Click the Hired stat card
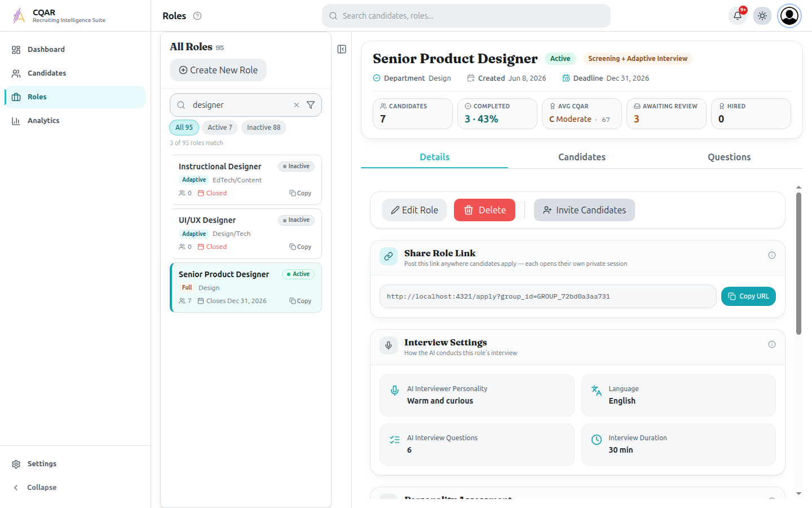Screen dimensions: 812x508 tap(751, 113)
